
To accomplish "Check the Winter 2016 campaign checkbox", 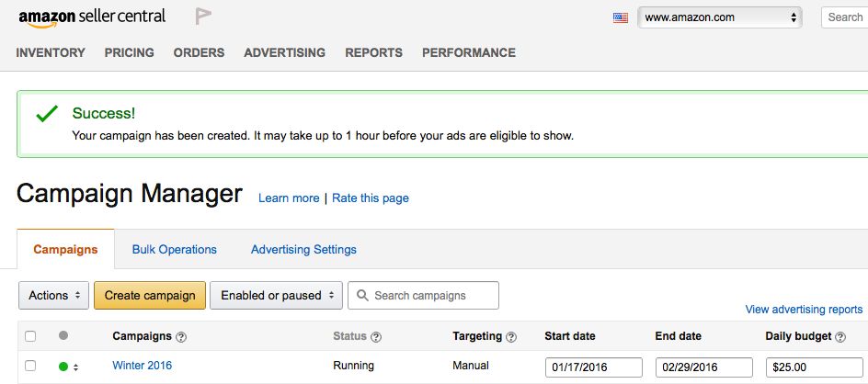I will click(30, 366).
